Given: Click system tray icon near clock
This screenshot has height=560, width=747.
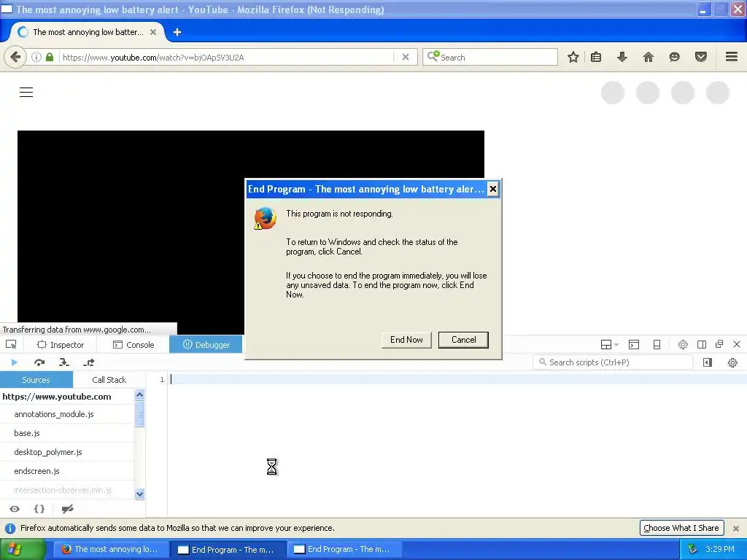Looking at the screenshot, I should click(x=692, y=550).
